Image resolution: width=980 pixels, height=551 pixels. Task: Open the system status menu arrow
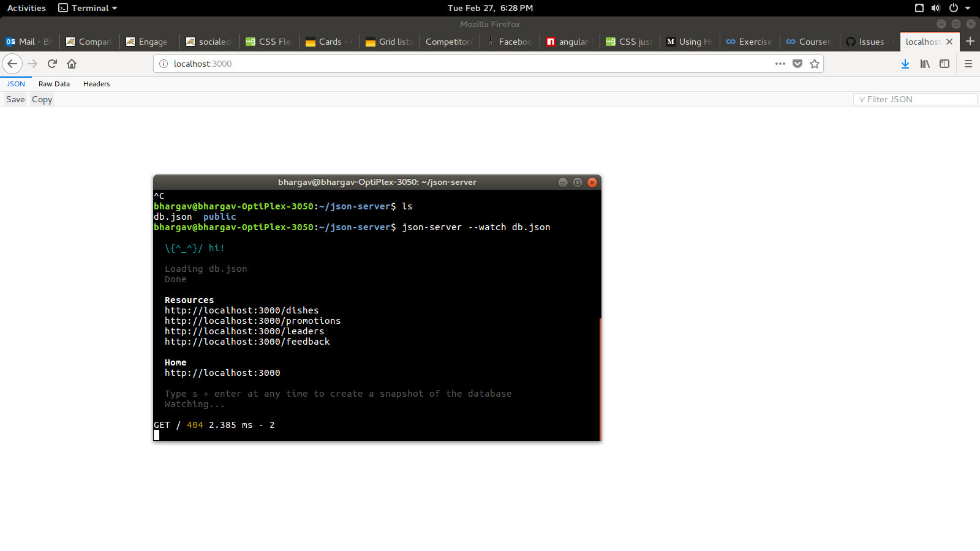967,8
